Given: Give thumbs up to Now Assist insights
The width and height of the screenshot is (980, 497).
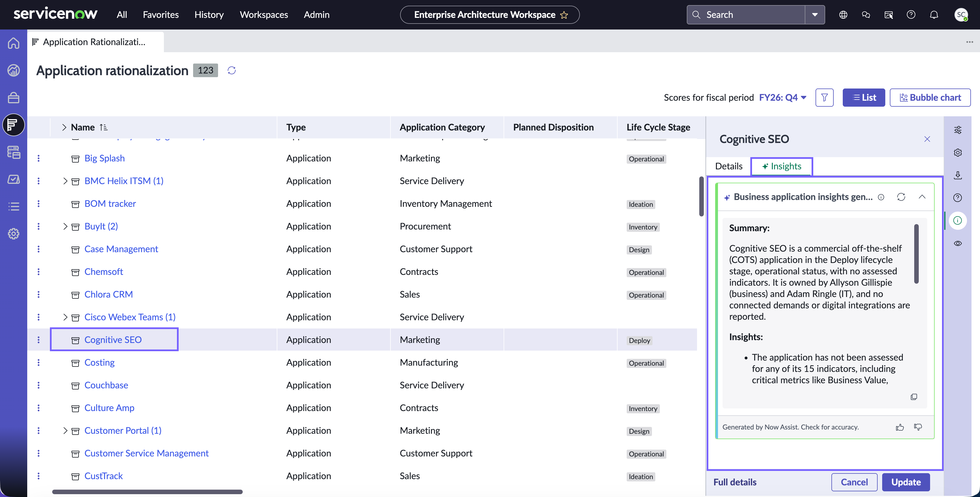Looking at the screenshot, I should 900,427.
